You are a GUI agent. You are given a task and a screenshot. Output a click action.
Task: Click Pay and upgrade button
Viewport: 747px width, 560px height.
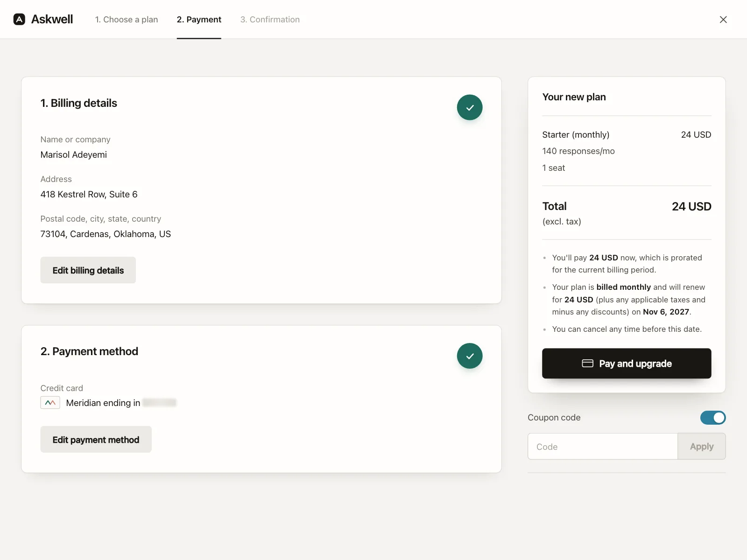pyautogui.click(x=627, y=363)
